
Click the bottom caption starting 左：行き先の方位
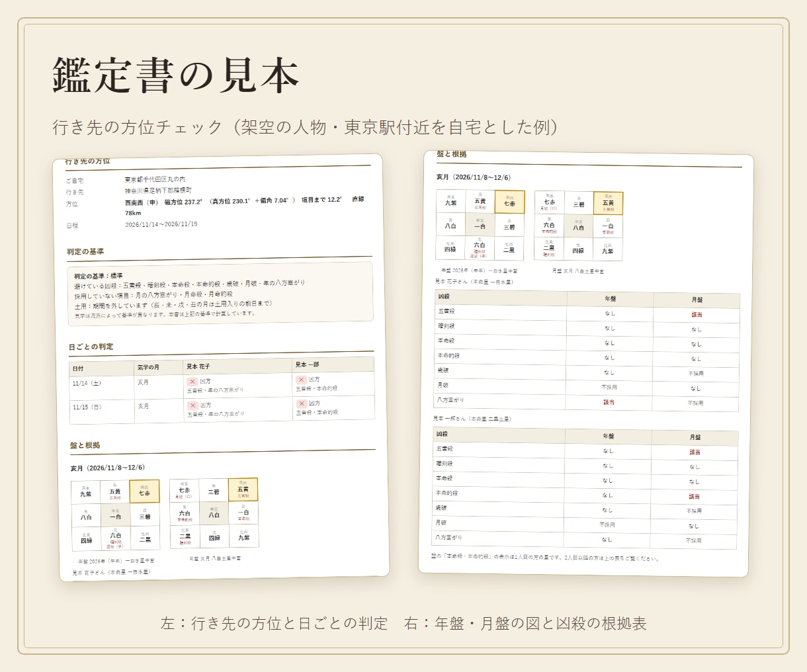(x=403, y=623)
